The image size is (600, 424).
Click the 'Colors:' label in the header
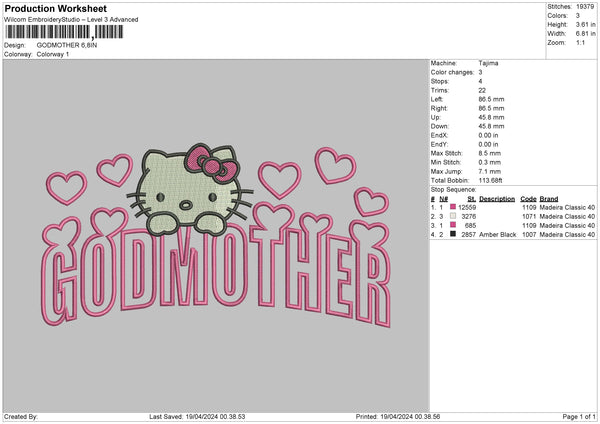pyautogui.click(x=558, y=16)
